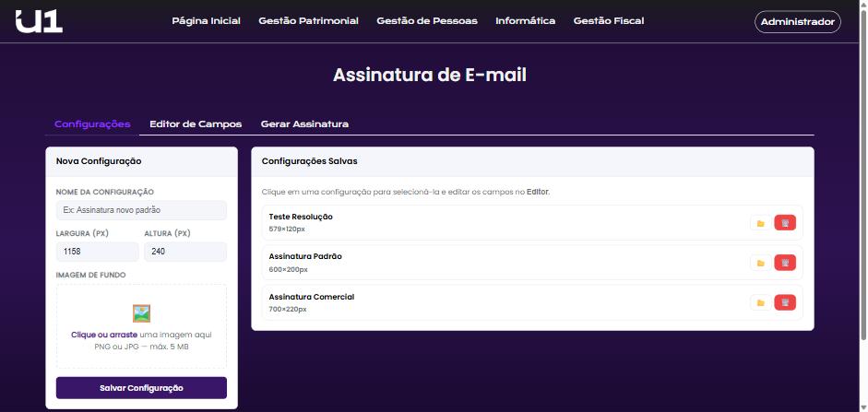
Task: Open Informática menu
Action: pos(526,21)
